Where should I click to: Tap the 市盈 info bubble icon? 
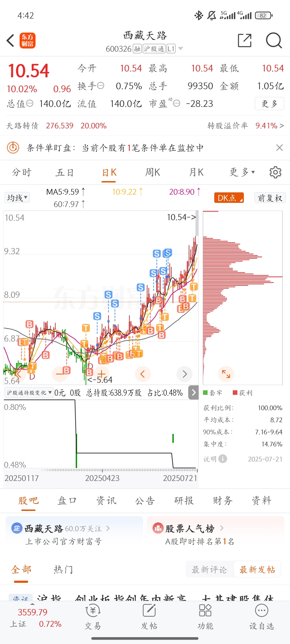pyautogui.click(x=176, y=103)
